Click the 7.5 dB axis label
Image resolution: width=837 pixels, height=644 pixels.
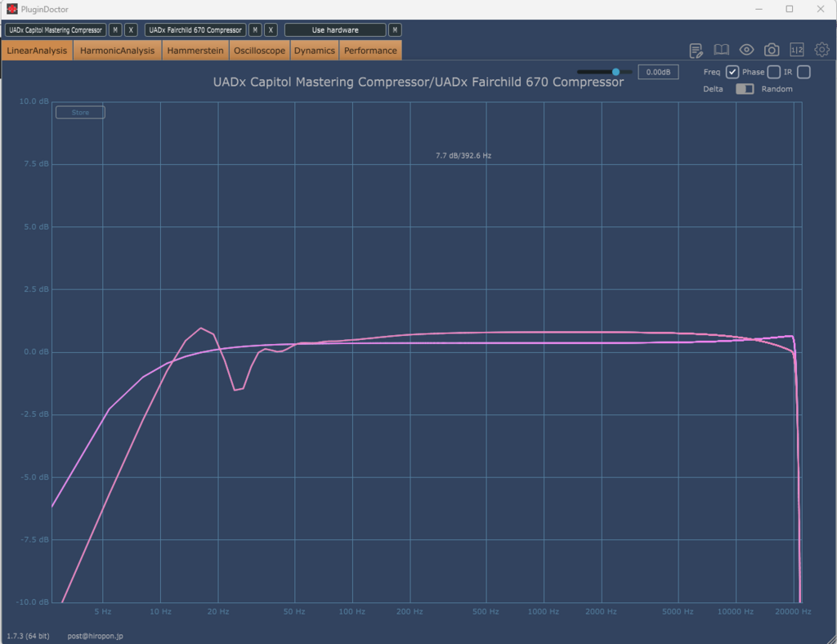tap(36, 163)
